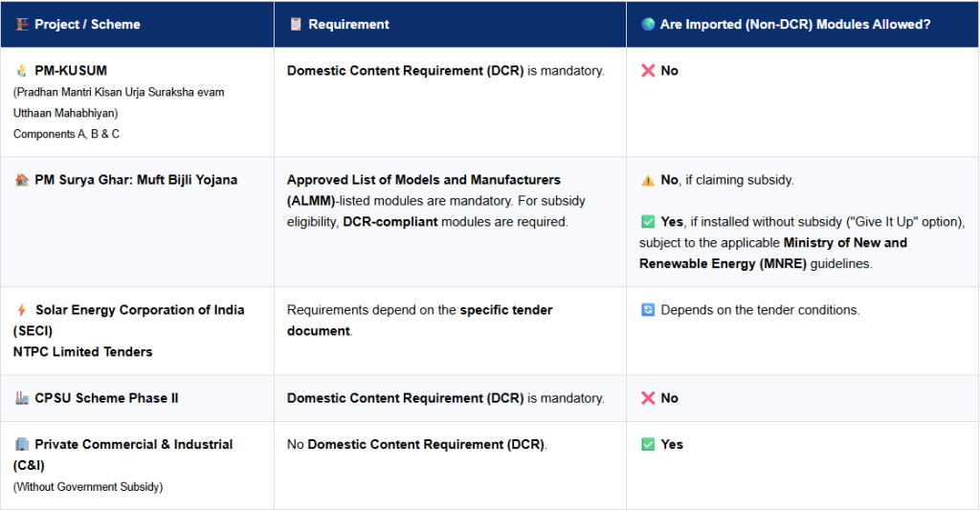Image resolution: width=980 pixels, height=510 pixels.
Task: Click the 'Components A, B & C' text
Action: (x=66, y=134)
